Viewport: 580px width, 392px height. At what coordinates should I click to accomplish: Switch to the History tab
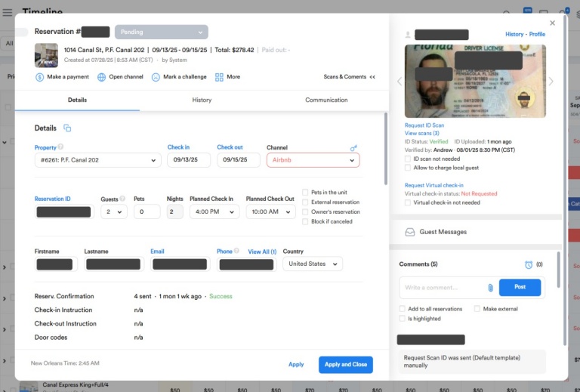[x=202, y=100]
